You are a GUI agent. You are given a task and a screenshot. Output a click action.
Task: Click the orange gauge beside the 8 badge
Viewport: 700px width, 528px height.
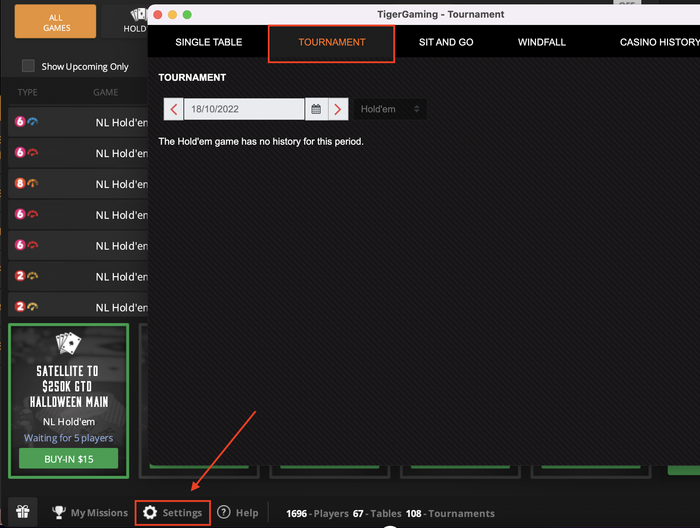click(x=33, y=183)
